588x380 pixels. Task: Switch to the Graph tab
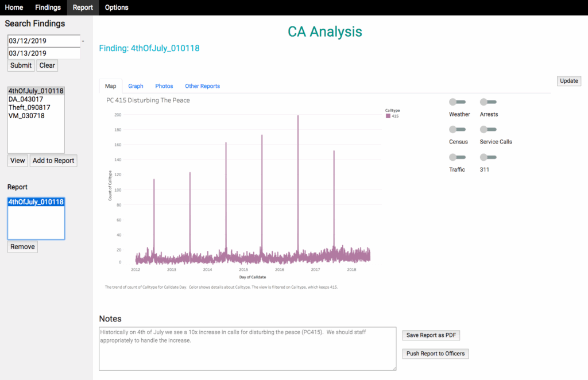[136, 86]
